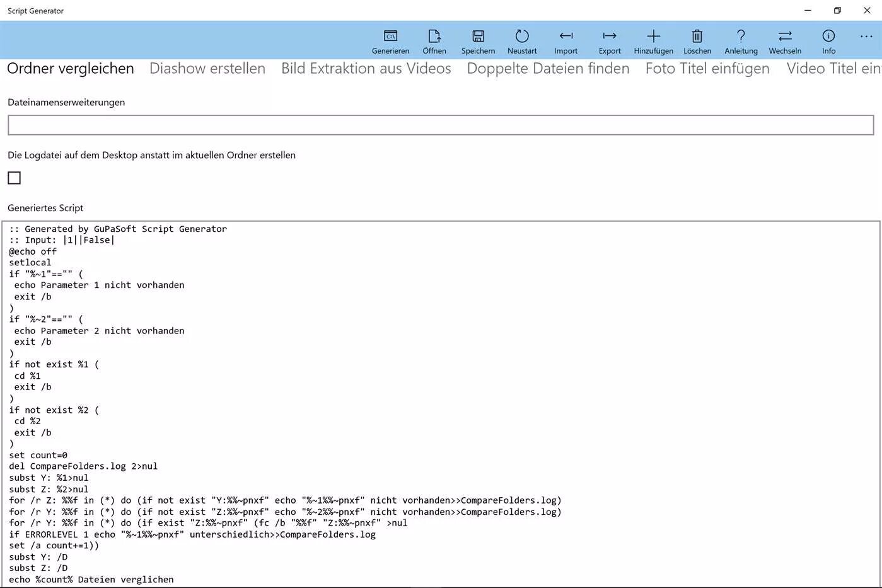The width and height of the screenshot is (882, 588).
Task: Open the Foto Titel einfügen tab
Action: coord(707,69)
